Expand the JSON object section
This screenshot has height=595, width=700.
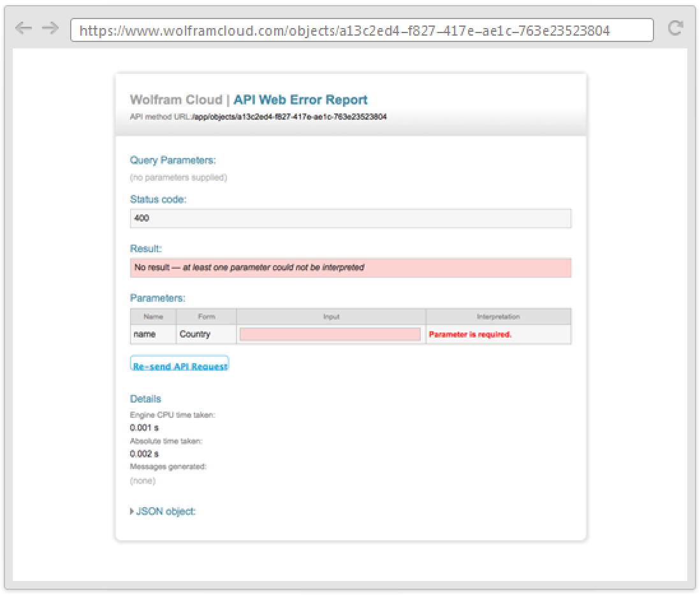[x=163, y=511]
